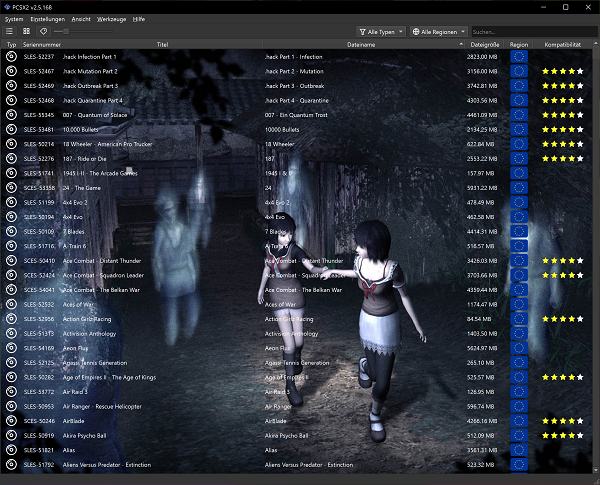
Task: Select title .hack Outbreak Part 3
Action: (x=90, y=86)
